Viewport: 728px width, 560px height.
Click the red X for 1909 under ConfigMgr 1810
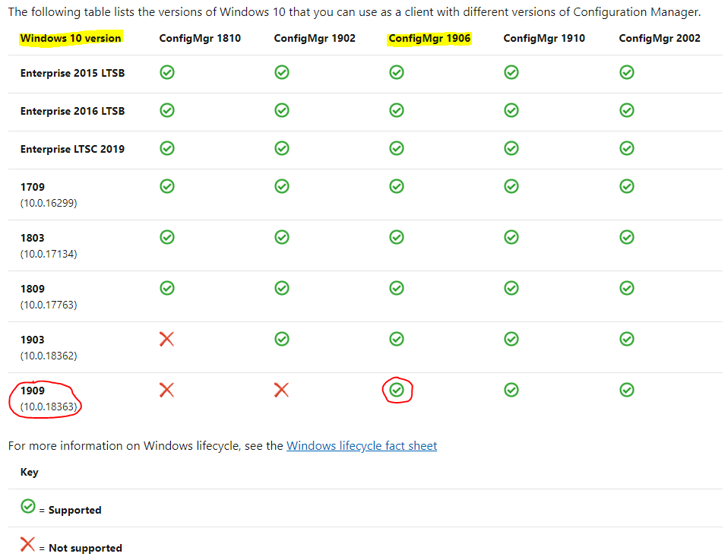167,390
